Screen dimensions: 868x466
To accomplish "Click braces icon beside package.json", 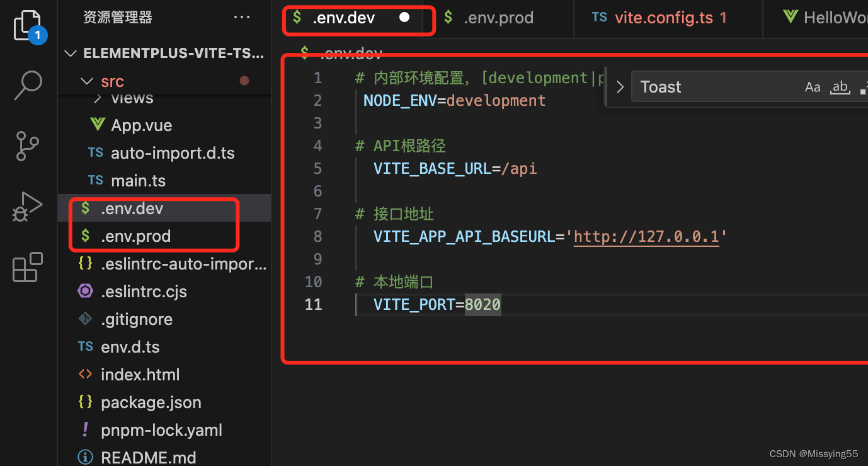I will coord(85,402).
